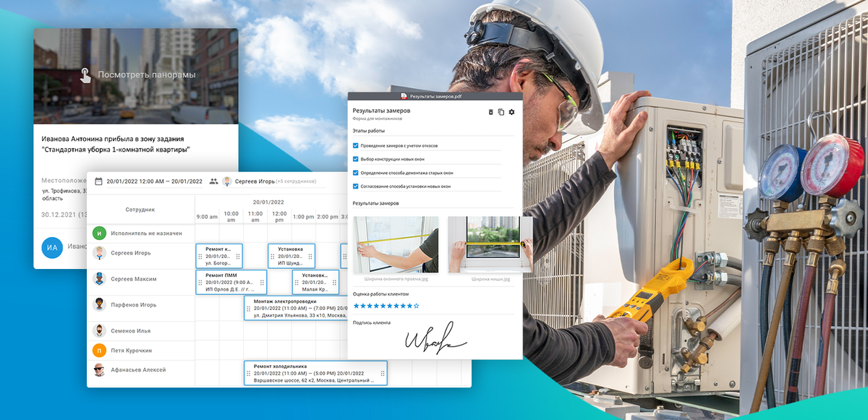Grab the drag handle on Монтаж электропроводки card
This screenshot has height=420, width=868.
coord(249,309)
